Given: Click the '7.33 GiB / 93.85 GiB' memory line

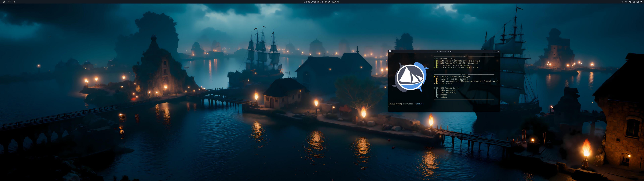Looking at the screenshot, I should [x=453, y=66].
